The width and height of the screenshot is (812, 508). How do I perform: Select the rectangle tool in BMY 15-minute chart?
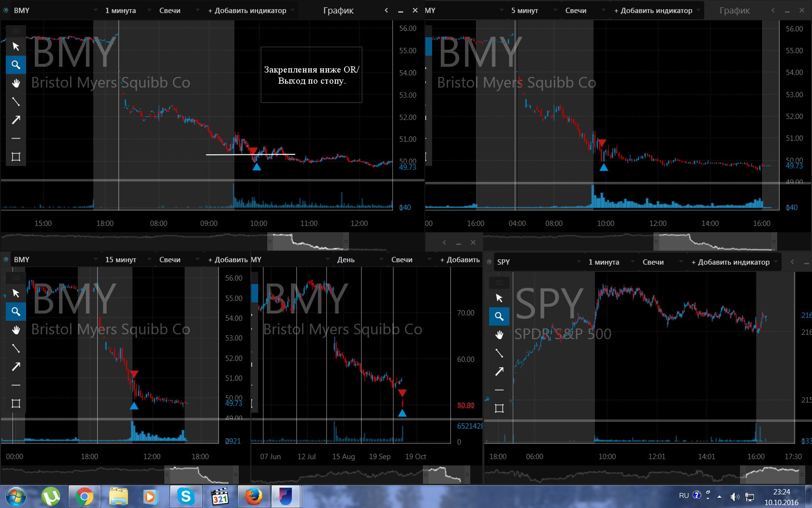coord(16,403)
